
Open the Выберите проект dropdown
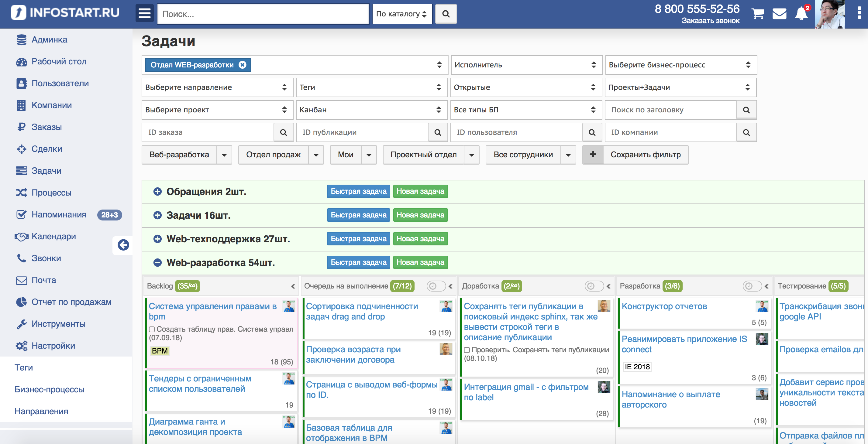[x=217, y=110]
